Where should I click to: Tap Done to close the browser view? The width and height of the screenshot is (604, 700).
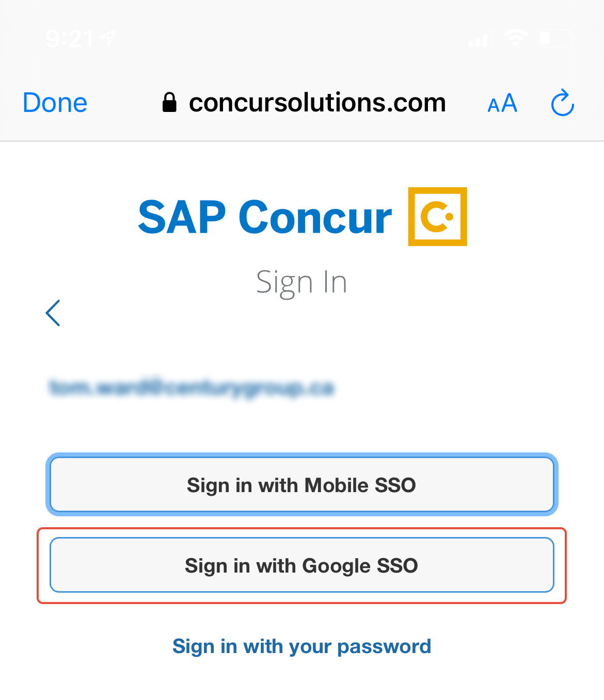[x=54, y=102]
